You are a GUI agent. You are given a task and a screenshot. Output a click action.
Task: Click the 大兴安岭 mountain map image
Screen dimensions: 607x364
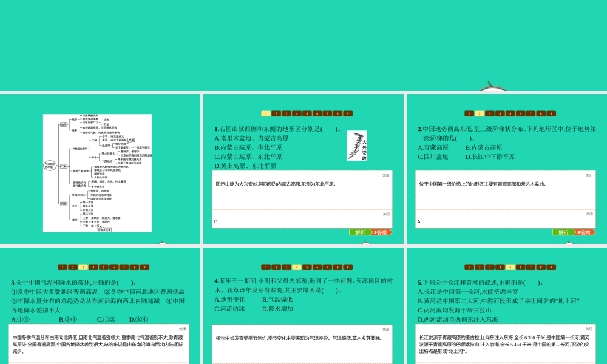click(x=357, y=146)
